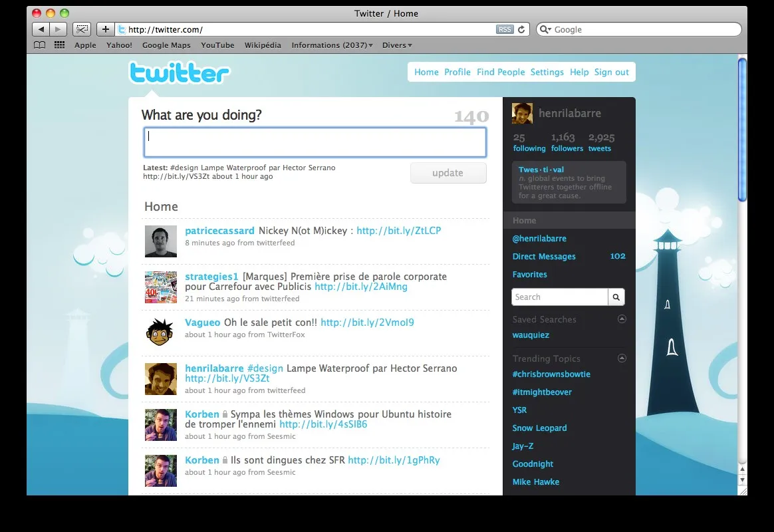Screen dimensions: 774x532
Task: Click the scrollbar down arrow
Action: (742, 479)
